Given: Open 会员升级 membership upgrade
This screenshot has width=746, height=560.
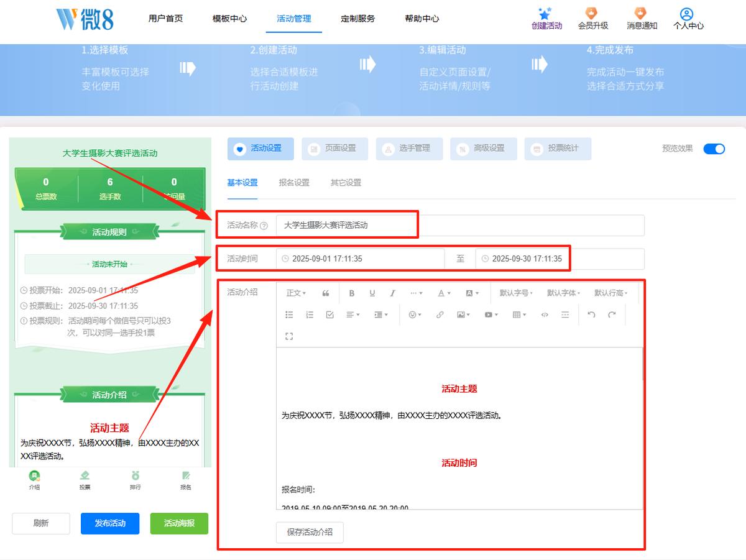Looking at the screenshot, I should click(x=593, y=19).
